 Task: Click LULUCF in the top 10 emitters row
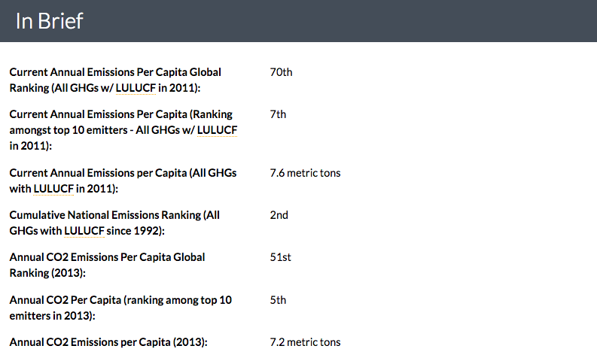coord(217,130)
